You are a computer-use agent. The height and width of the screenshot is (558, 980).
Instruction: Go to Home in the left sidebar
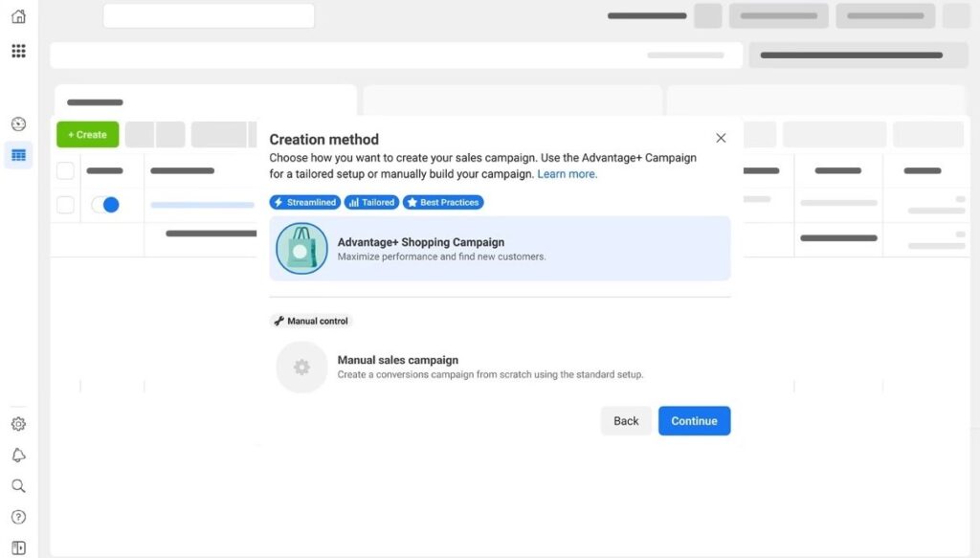click(19, 16)
